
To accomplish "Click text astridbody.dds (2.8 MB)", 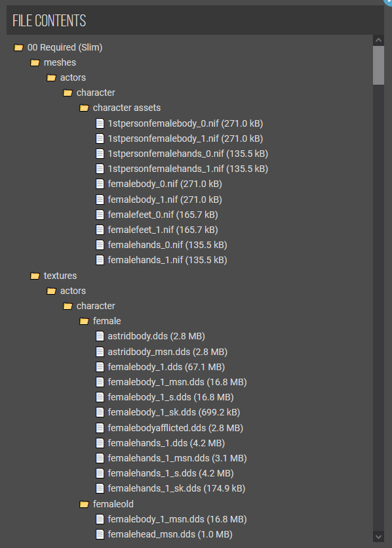I will click(157, 336).
